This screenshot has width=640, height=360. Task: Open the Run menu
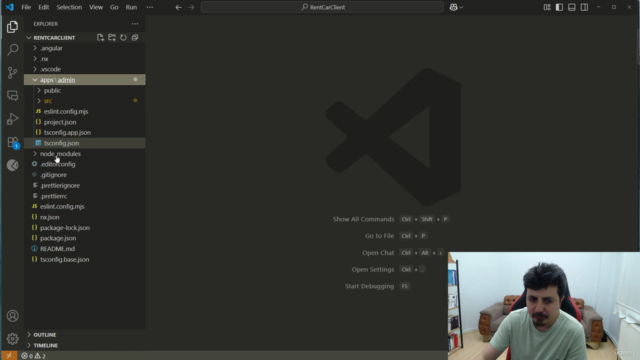click(x=131, y=7)
